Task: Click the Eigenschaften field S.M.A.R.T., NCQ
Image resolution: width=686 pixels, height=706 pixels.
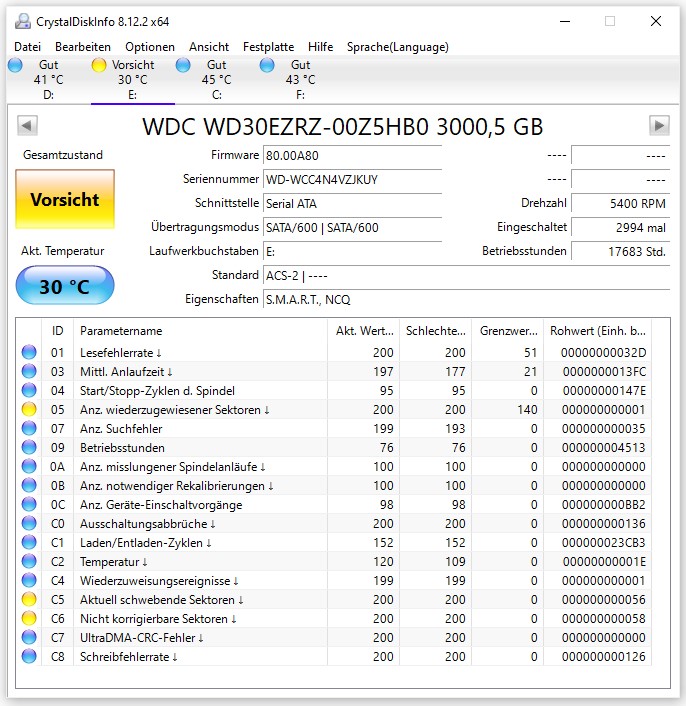Action: pos(466,299)
